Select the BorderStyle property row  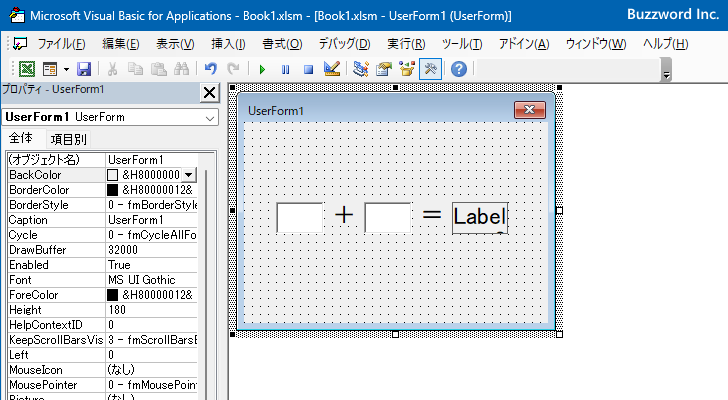103,205
